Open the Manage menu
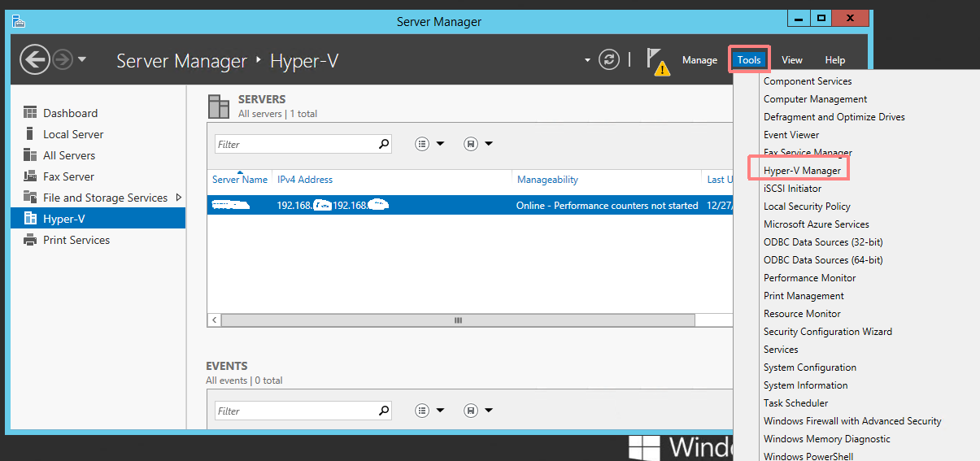Viewport: 980px width, 461px height. coord(699,60)
